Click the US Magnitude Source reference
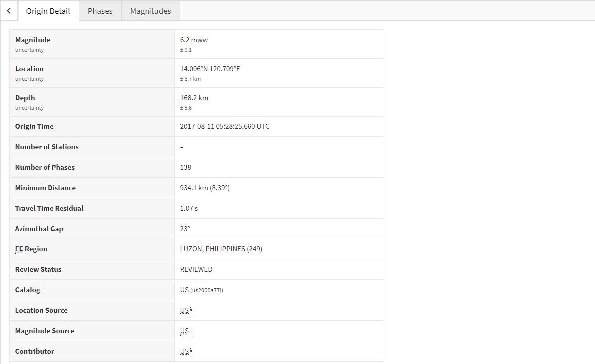The width and height of the screenshot is (595, 364). 185,331
